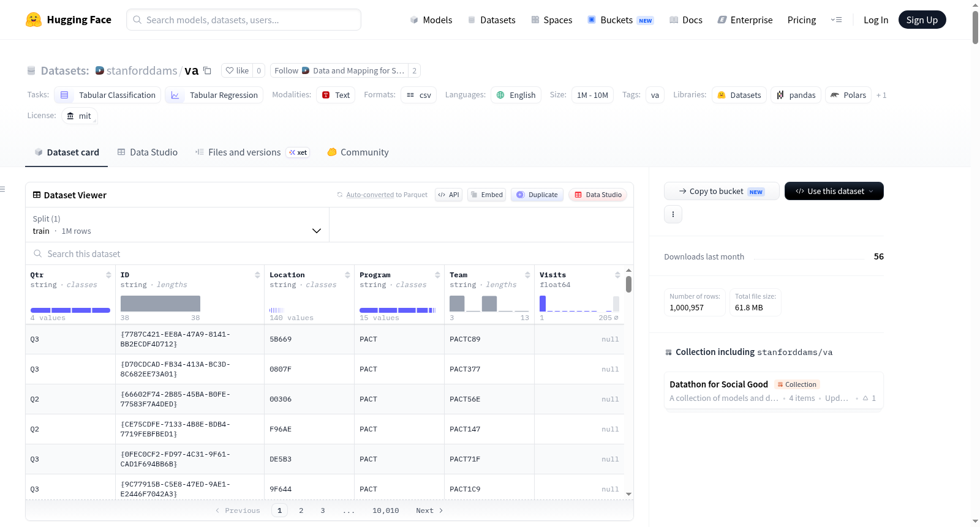Jump to last page 10,010
This screenshot has height=527, width=980.
pos(386,510)
